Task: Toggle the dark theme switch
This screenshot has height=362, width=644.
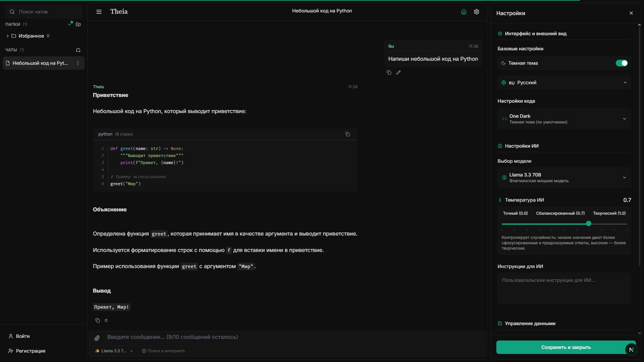Action: 621,63
